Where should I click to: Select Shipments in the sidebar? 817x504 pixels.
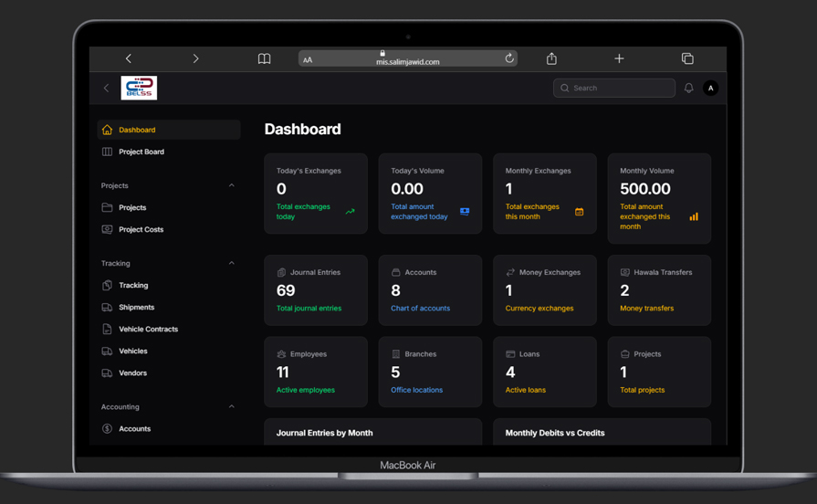[x=136, y=307]
